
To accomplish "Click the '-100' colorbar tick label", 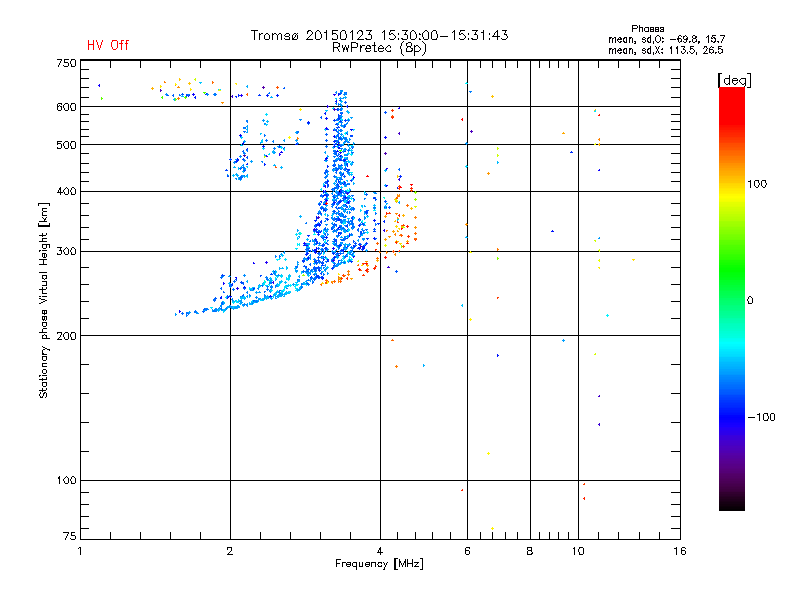I will [x=762, y=417].
